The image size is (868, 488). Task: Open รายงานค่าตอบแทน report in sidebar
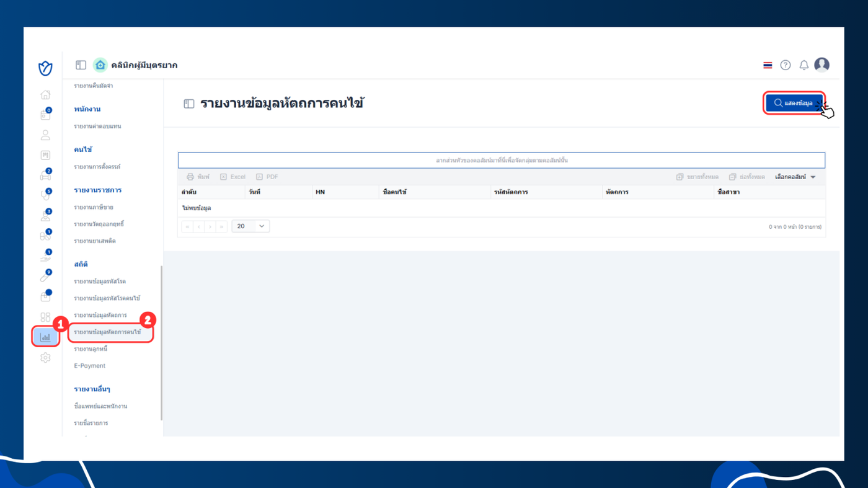(x=97, y=126)
